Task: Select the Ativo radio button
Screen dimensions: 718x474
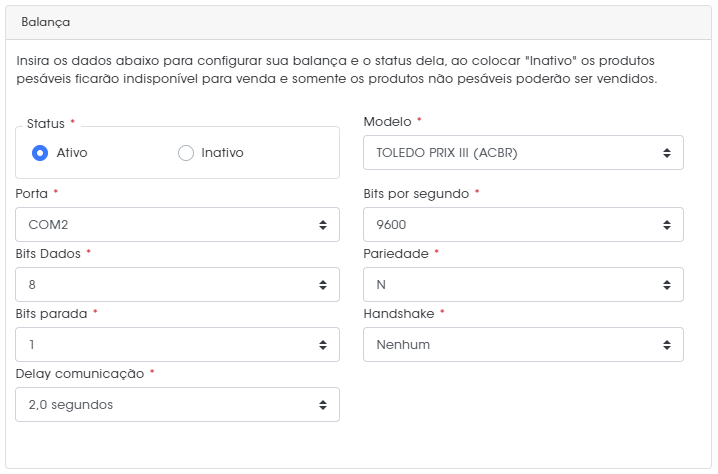Action: pos(40,153)
